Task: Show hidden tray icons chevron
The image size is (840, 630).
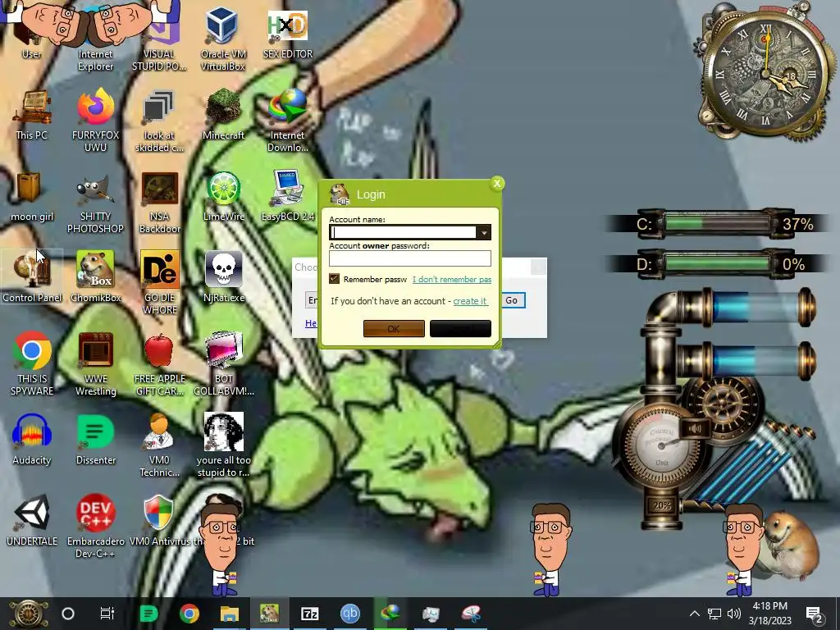Action: coord(694,614)
